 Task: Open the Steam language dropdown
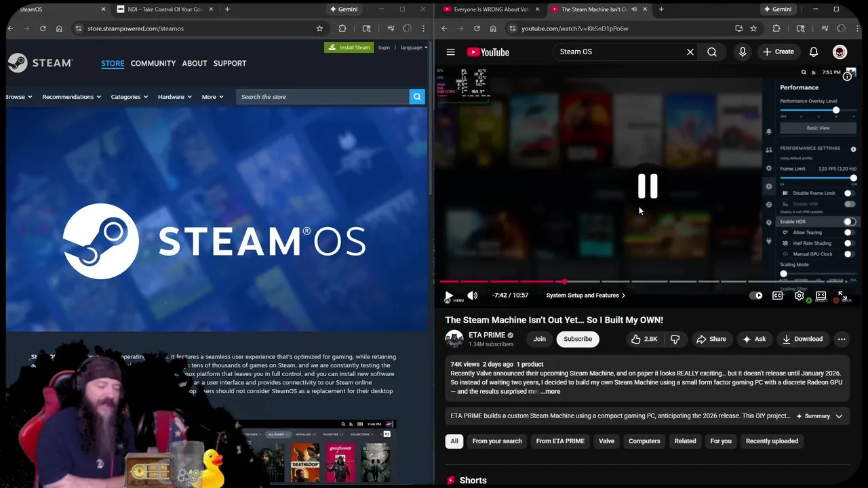point(414,47)
